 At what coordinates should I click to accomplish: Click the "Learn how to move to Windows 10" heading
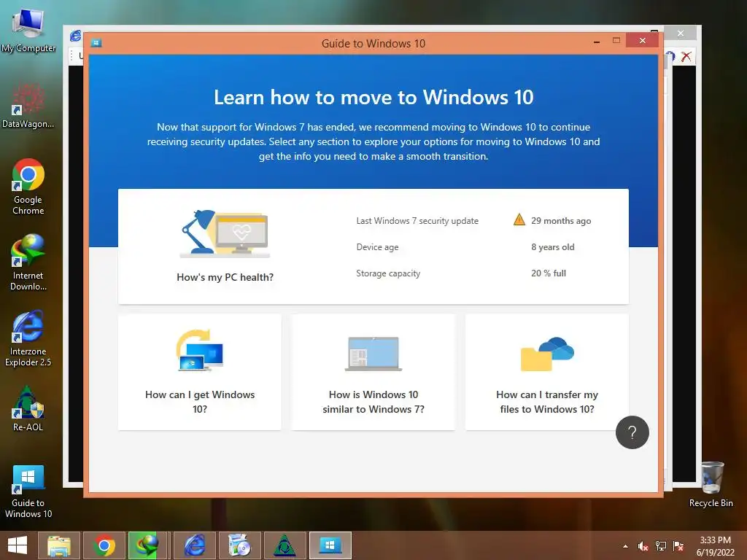[373, 97]
